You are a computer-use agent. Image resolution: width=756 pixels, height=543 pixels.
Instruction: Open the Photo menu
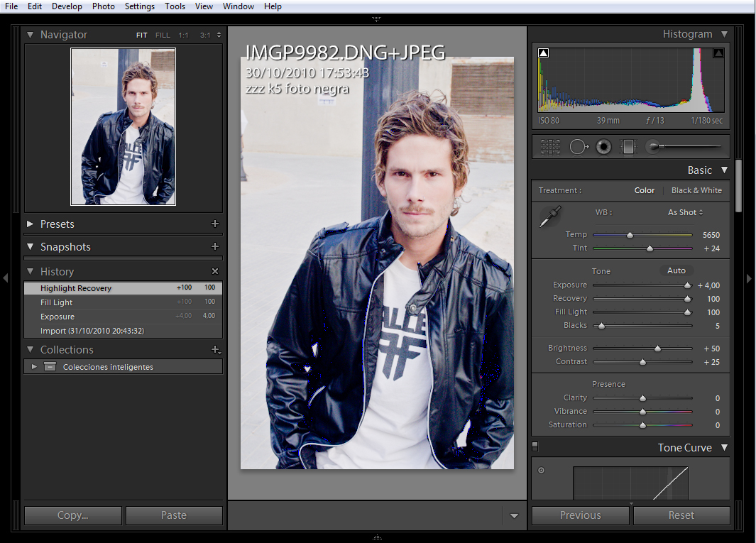pyautogui.click(x=103, y=6)
